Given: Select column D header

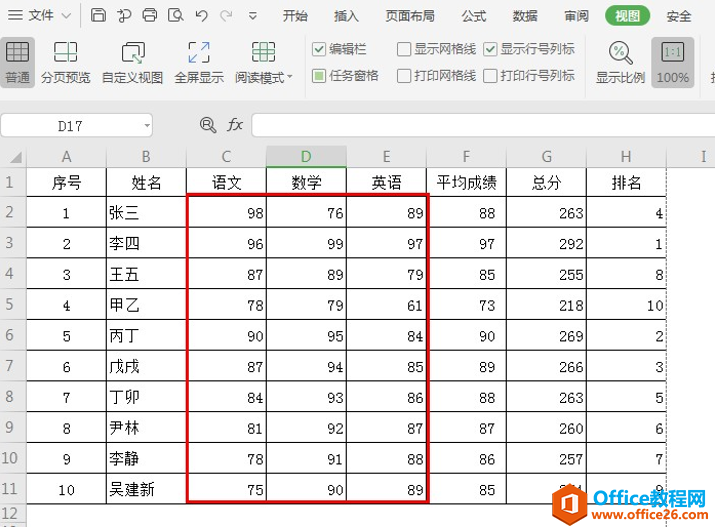Looking at the screenshot, I should 306,157.
